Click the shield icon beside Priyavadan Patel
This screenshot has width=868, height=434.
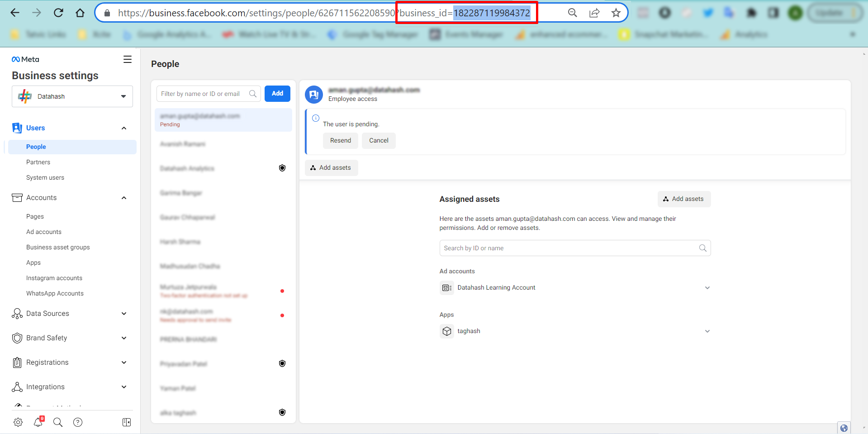pos(282,364)
